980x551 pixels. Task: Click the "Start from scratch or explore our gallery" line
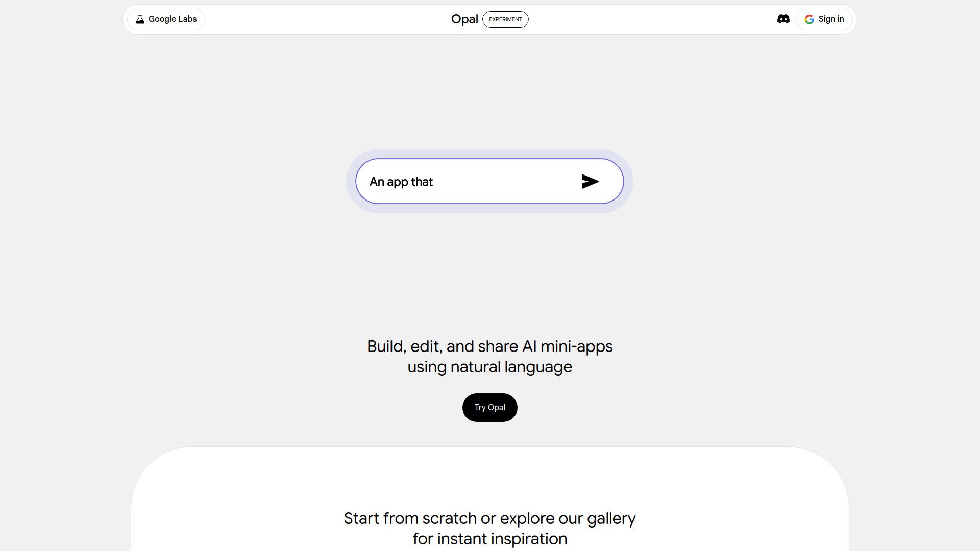tap(489, 518)
